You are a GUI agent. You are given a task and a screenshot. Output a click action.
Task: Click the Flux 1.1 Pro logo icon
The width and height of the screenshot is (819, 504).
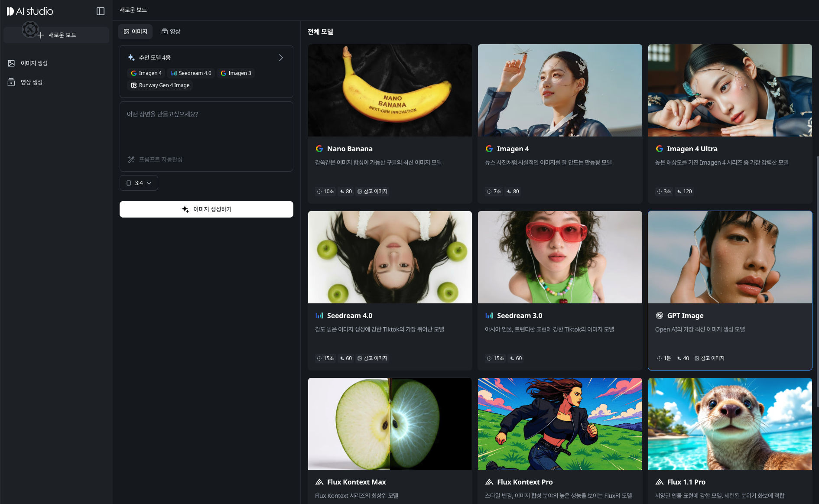pos(660,482)
